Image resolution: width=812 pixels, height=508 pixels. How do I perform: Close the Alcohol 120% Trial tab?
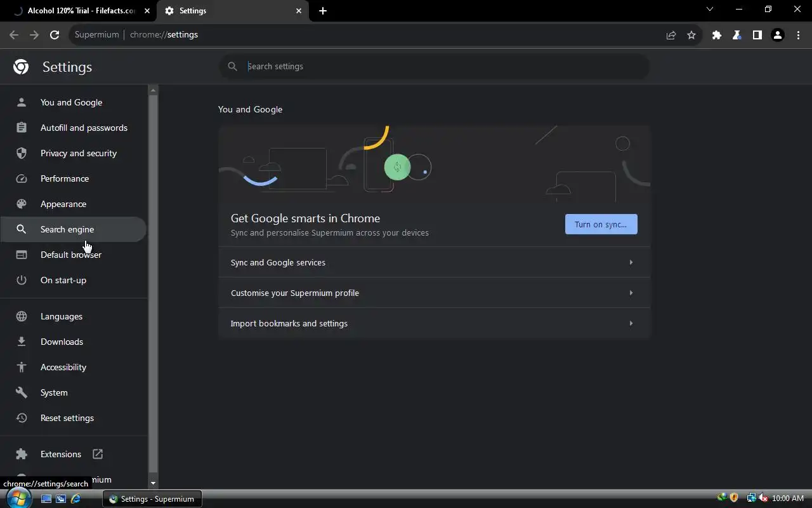tap(147, 11)
